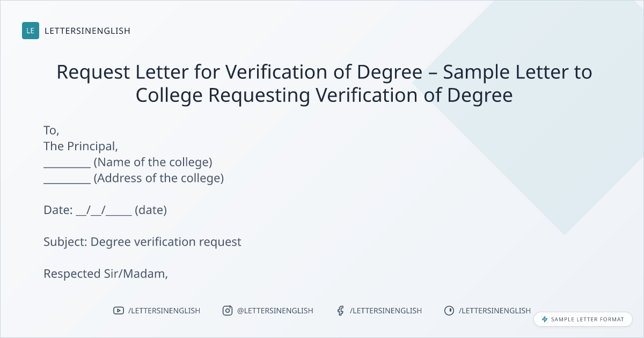Click the lightning bolt icon
This screenshot has height=338, width=644.
tap(545, 319)
